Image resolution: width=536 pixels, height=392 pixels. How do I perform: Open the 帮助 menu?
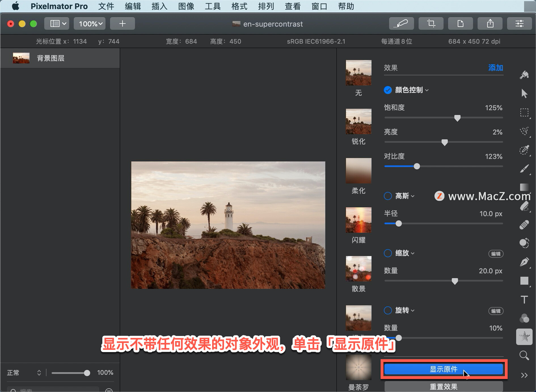[x=346, y=6]
